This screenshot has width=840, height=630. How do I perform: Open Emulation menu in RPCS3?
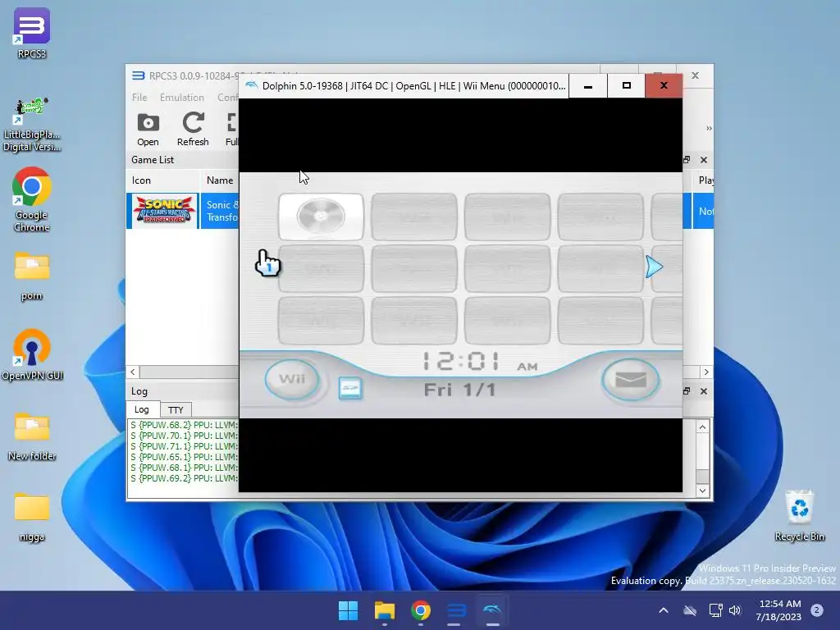(x=181, y=97)
